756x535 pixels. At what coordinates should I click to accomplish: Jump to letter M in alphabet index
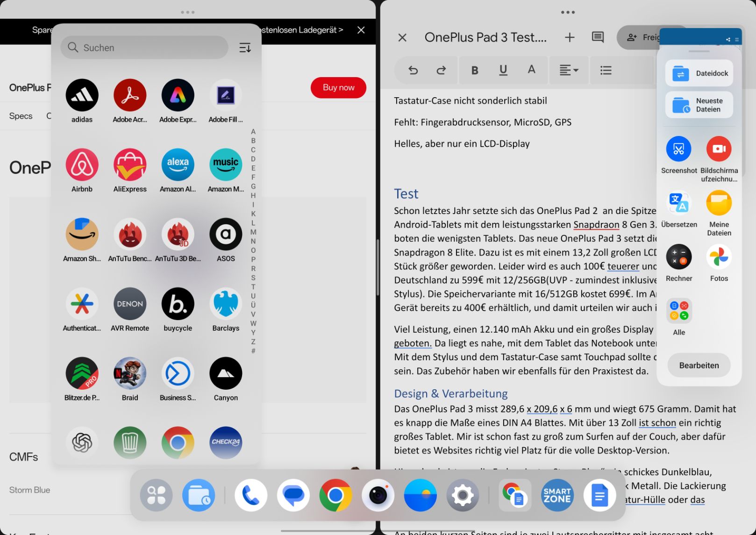click(253, 232)
